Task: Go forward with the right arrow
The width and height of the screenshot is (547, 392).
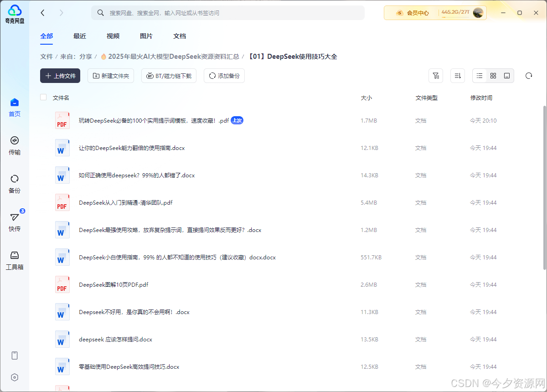Action: click(x=62, y=13)
